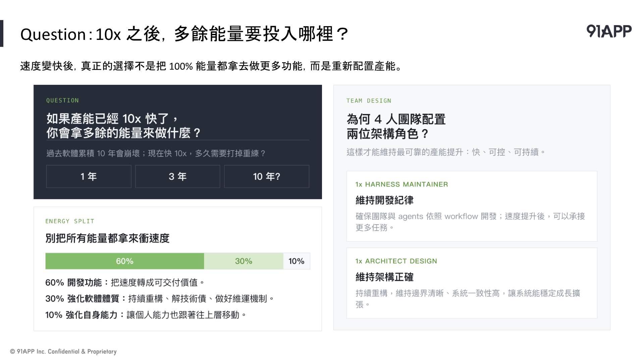Open the Harness Maintainer card
Viewport: 644px width, 362px height.
(x=472, y=206)
